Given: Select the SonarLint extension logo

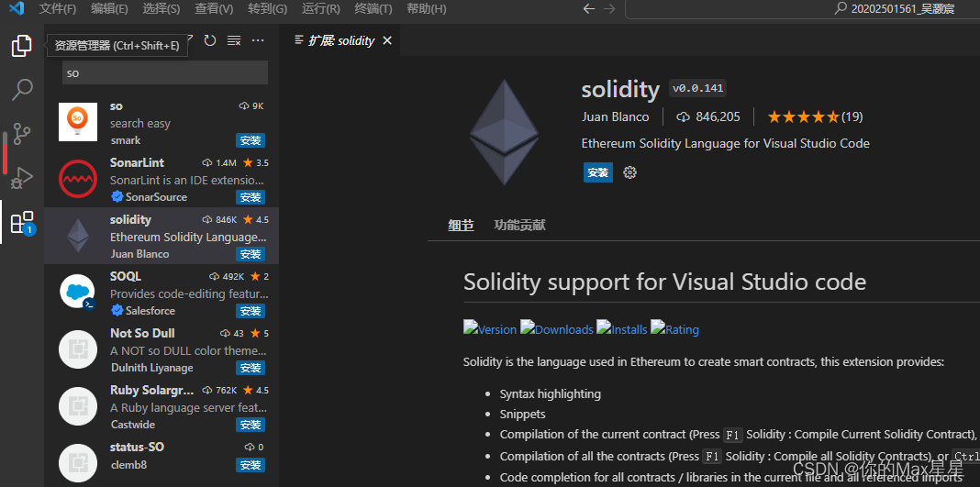Looking at the screenshot, I should point(77,179).
